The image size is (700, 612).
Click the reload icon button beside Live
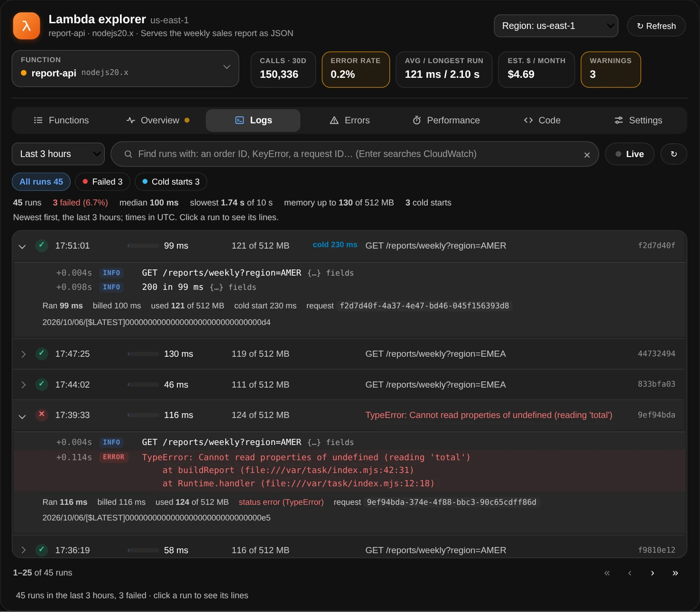point(674,154)
